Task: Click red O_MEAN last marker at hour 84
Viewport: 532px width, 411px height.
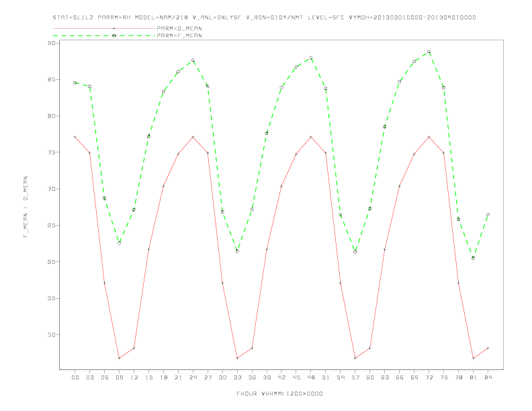Action: 488,348
